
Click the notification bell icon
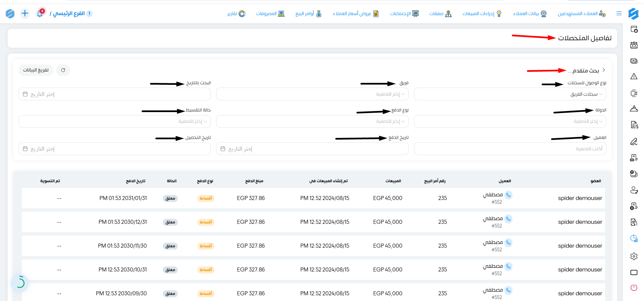40,13
